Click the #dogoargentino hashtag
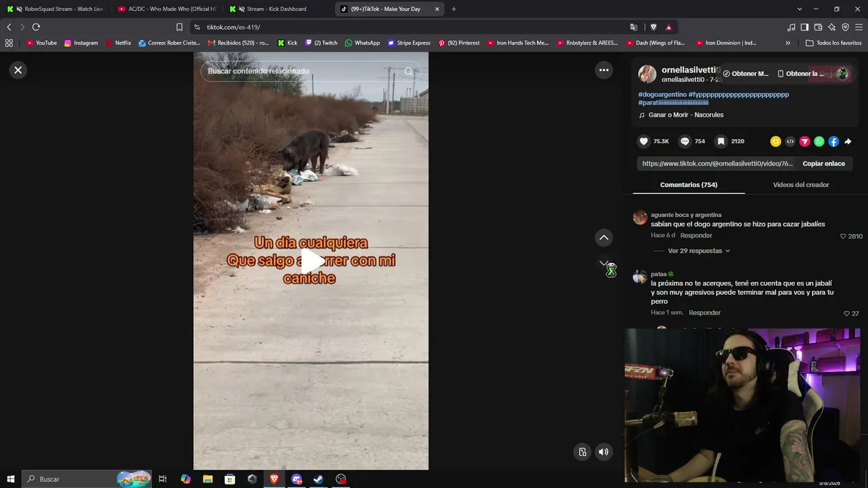 pos(663,95)
